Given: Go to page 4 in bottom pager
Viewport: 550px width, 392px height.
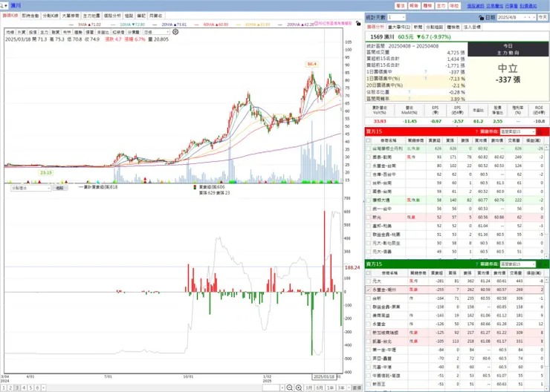Looking at the screenshot, I should pos(24,388).
